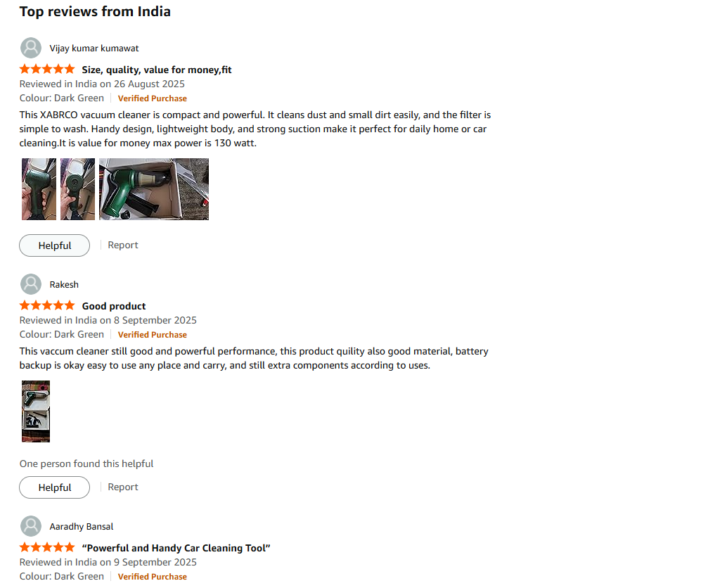The height and width of the screenshot is (588, 708).
Task: Mark Rakesh's review as Helpful
Action: [x=55, y=487]
